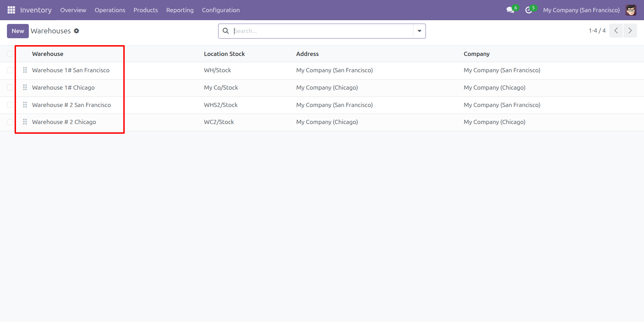Grab drag handle of Warehouse 1# Chicago
This screenshot has height=322, width=644.
click(25, 88)
